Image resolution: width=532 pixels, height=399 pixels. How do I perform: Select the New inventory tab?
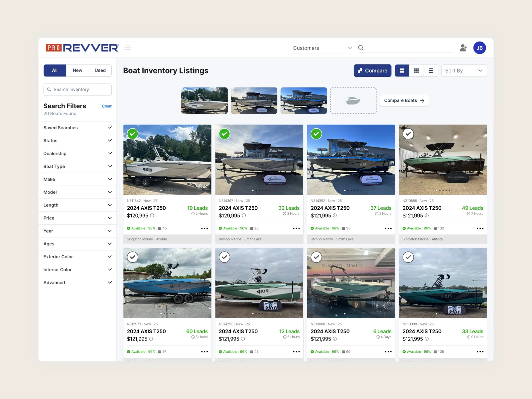[x=77, y=70]
